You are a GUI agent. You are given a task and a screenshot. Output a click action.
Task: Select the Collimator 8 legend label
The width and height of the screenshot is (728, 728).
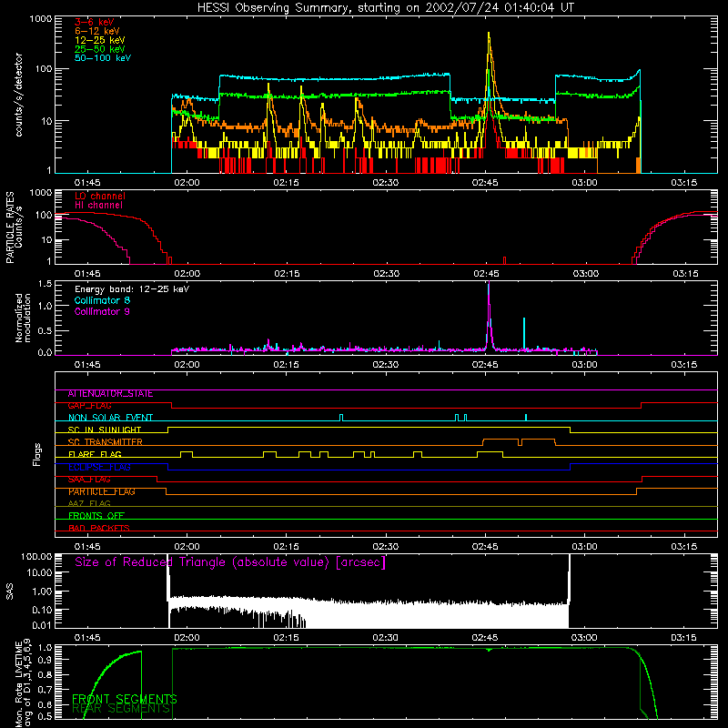coord(102,300)
